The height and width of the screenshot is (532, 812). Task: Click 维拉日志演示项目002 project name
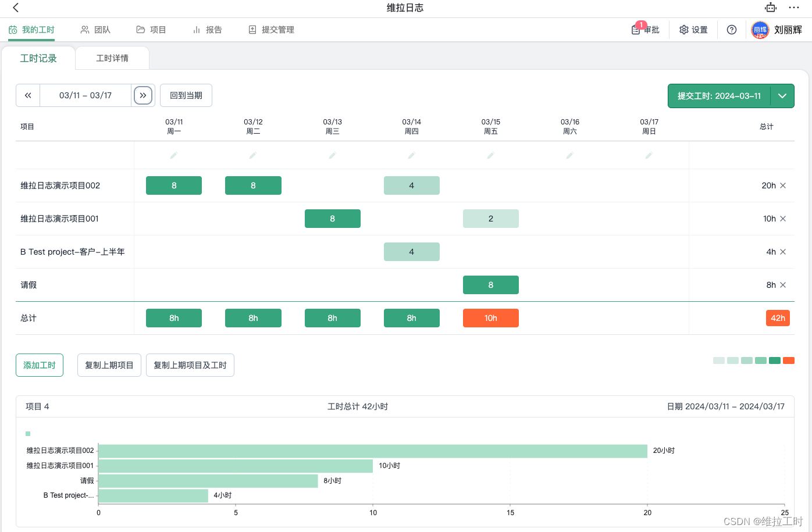(60, 185)
